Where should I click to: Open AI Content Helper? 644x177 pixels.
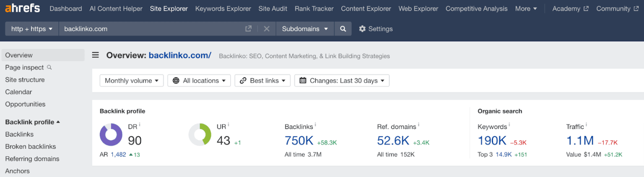116,8
